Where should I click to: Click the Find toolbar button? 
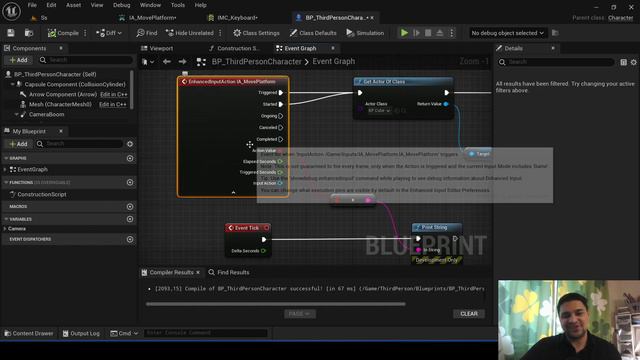tap(147, 33)
